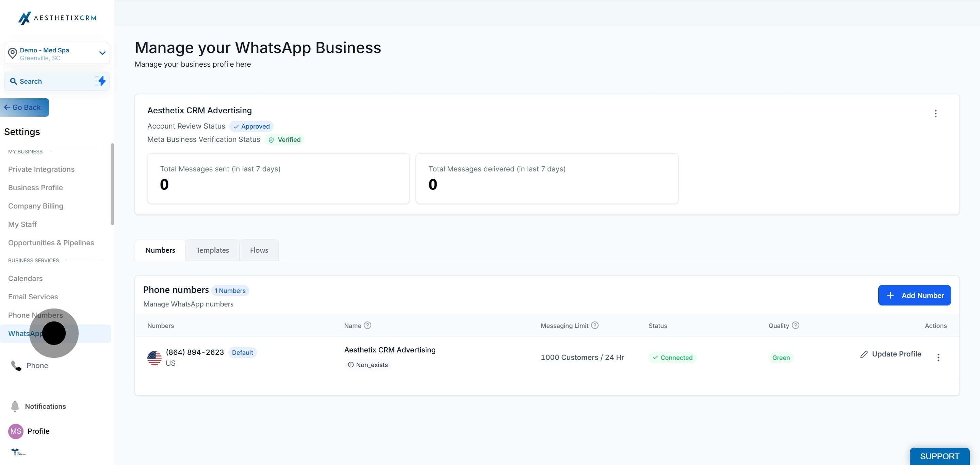Click the Default number badge

242,353
